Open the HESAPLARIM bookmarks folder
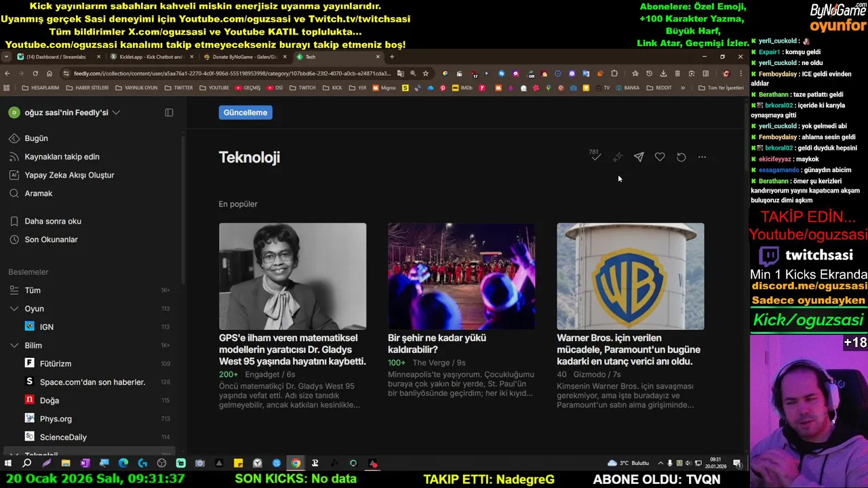868x488 pixels. pos(40,88)
